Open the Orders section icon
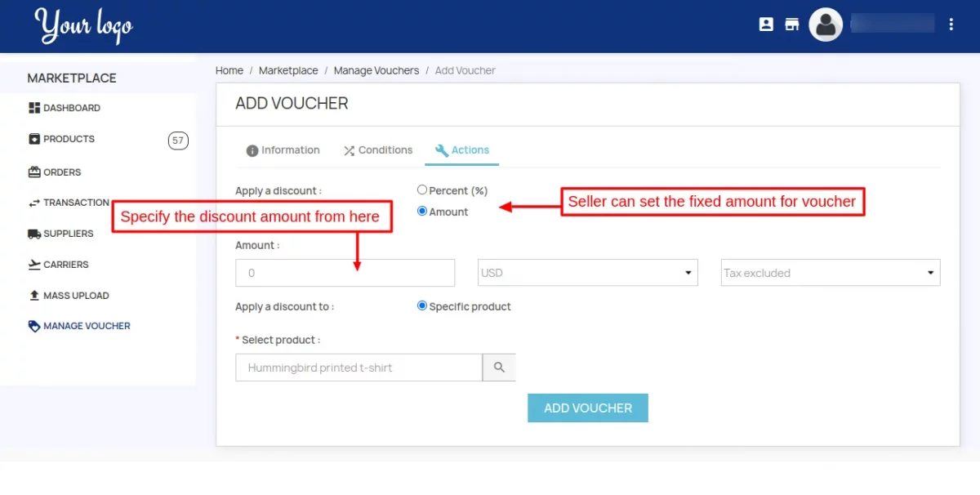The height and width of the screenshot is (495, 980). pyautogui.click(x=33, y=172)
